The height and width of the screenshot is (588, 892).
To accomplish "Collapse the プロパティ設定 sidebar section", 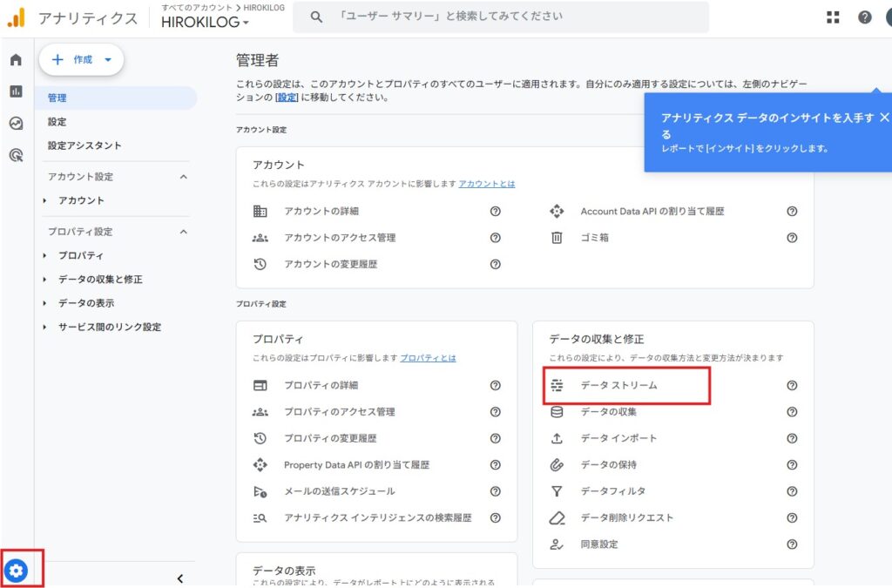I will click(183, 232).
